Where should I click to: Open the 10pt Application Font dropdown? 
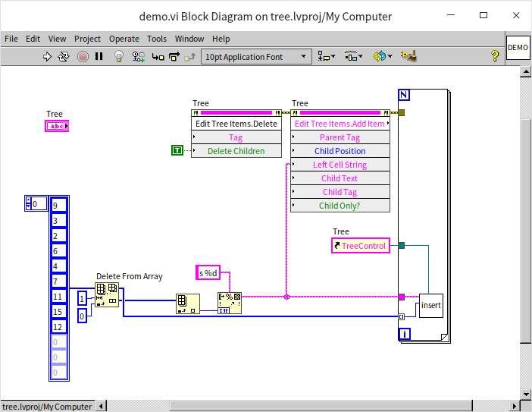257,56
